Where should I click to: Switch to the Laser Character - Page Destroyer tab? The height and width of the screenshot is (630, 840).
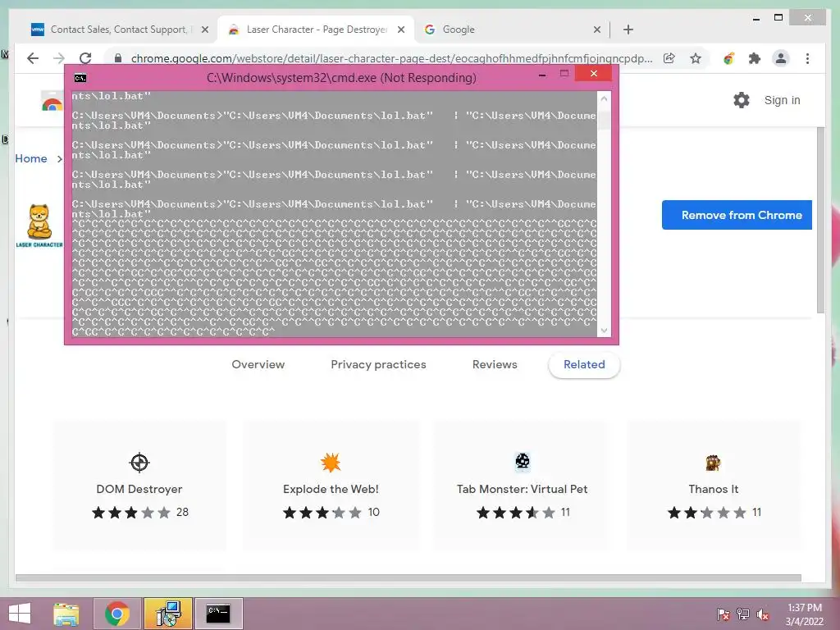(316, 30)
